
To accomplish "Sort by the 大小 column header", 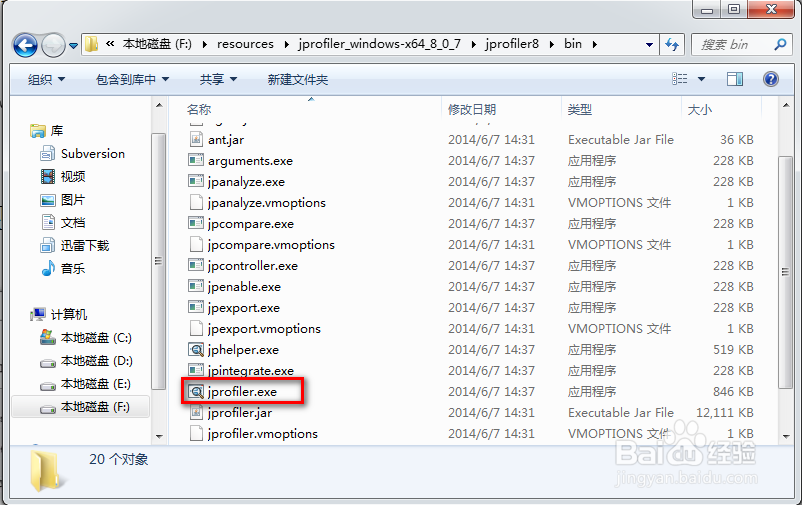I will (700, 109).
